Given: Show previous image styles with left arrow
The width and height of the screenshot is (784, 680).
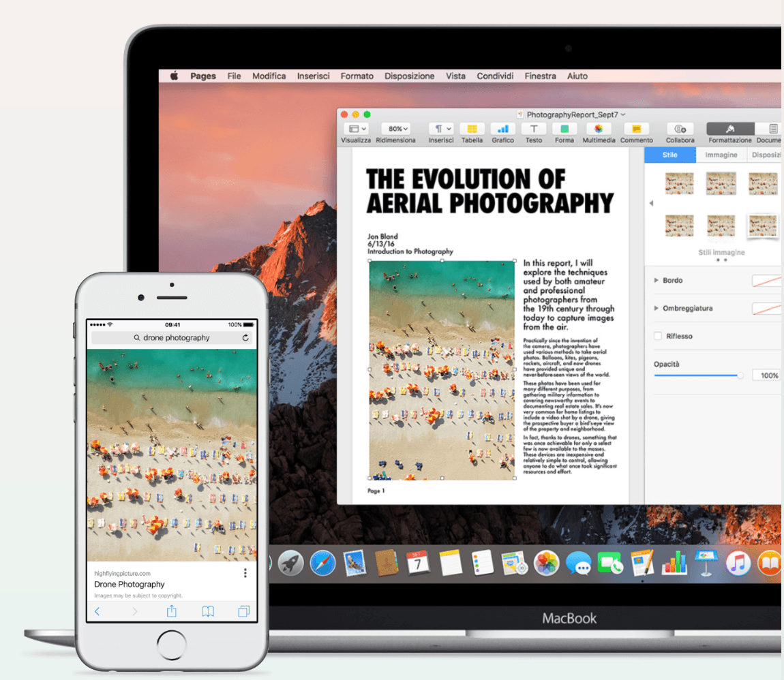Looking at the screenshot, I should pos(651,203).
